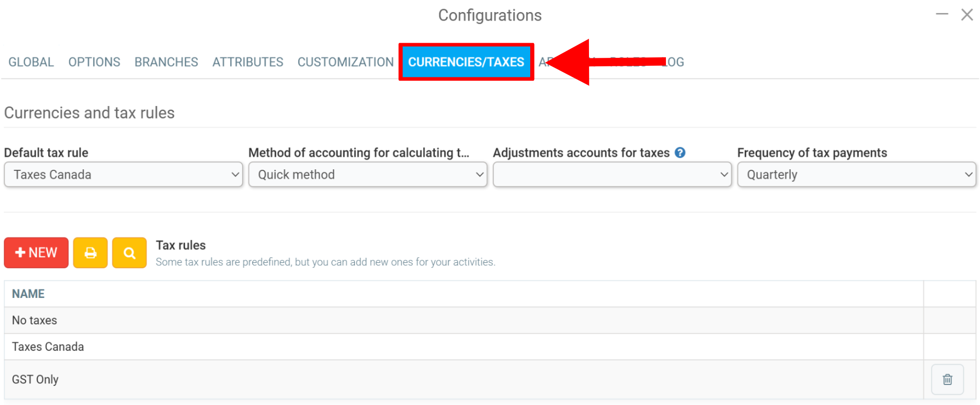The width and height of the screenshot is (980, 405).
Task: Expand the Quick method accounting dropdown
Action: [368, 174]
